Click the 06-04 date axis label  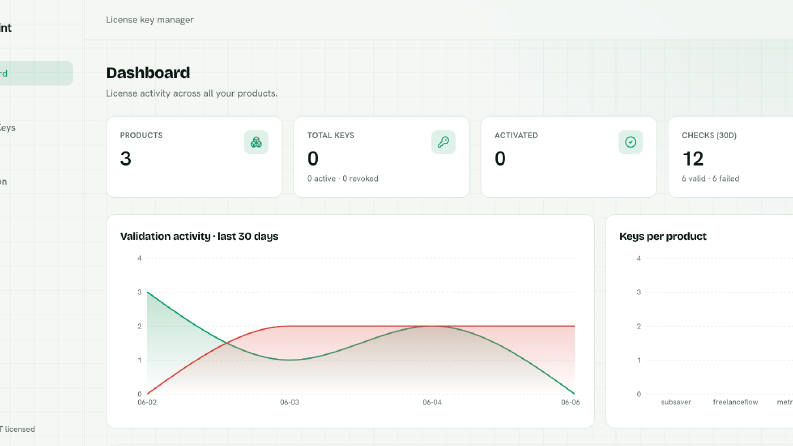pyautogui.click(x=432, y=403)
